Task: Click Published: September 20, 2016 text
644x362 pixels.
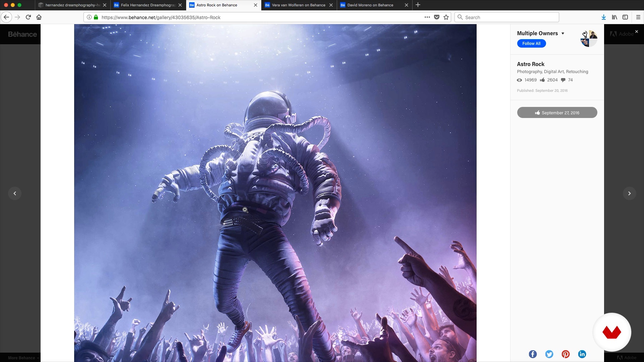Action: [542, 90]
